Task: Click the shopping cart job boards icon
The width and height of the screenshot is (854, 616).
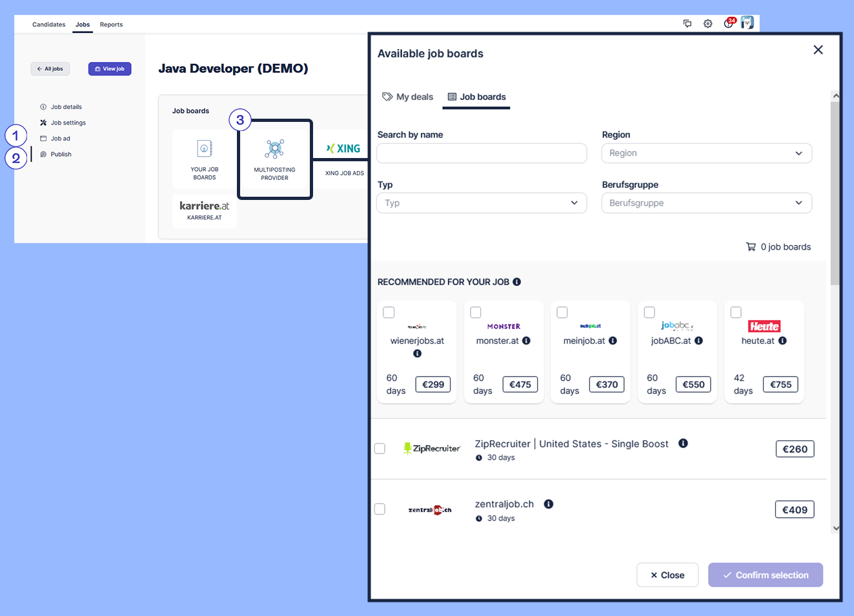Action: 751,246
